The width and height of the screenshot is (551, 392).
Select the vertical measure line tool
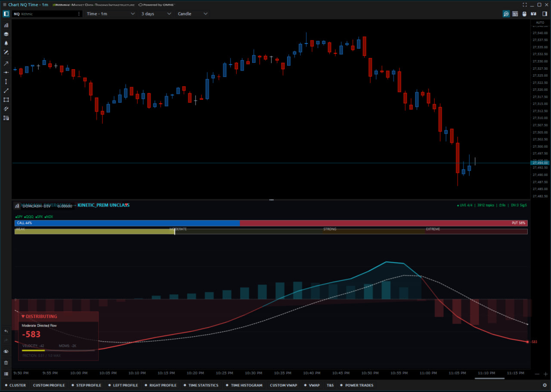6,81
